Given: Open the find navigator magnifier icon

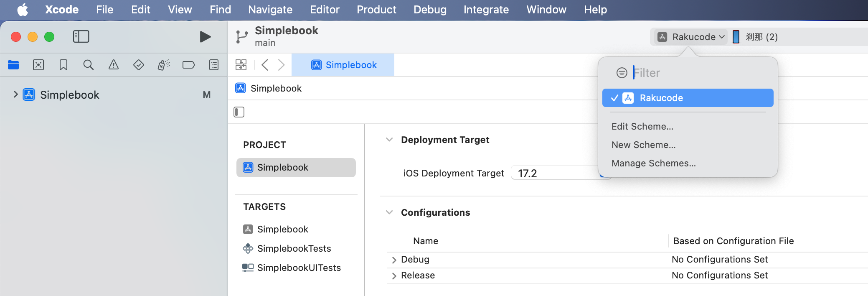Looking at the screenshot, I should tap(88, 65).
